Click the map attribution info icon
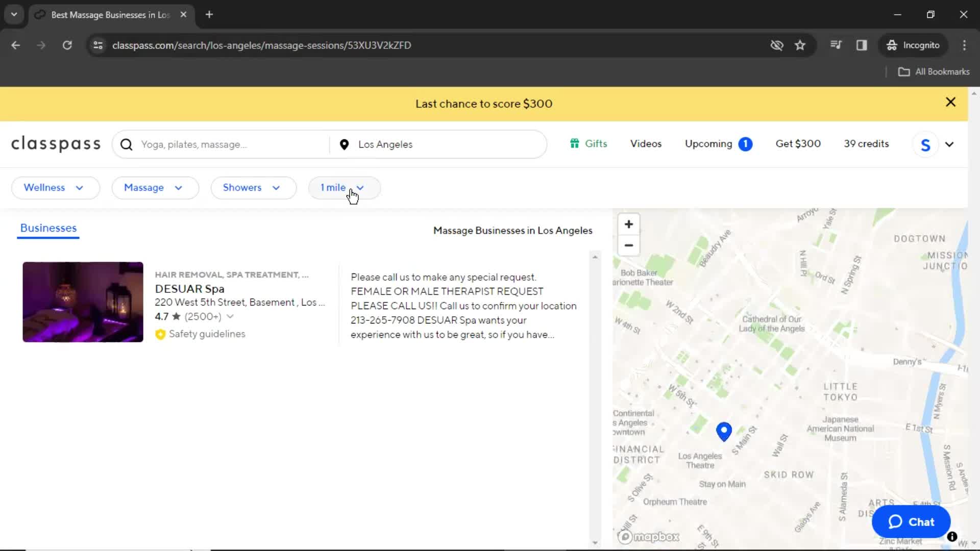The width and height of the screenshot is (980, 551). [x=952, y=537]
